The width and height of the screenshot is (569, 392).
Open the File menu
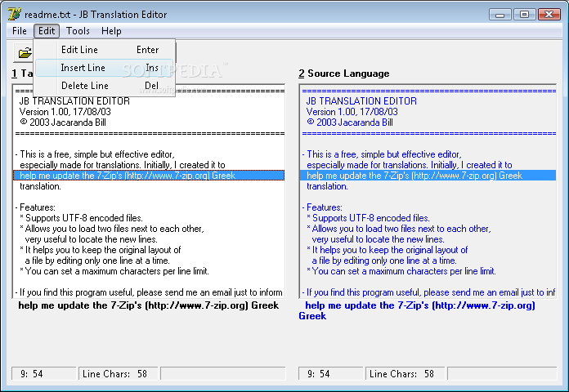pos(20,31)
